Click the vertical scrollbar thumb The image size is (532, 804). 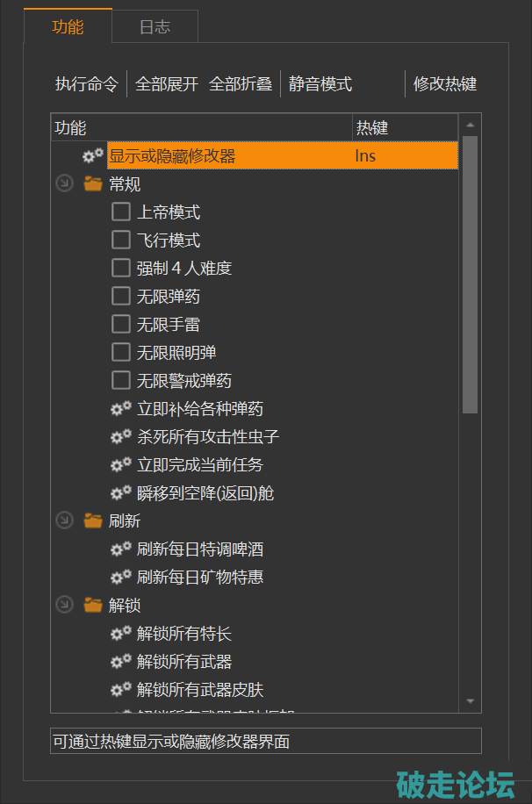(x=471, y=274)
